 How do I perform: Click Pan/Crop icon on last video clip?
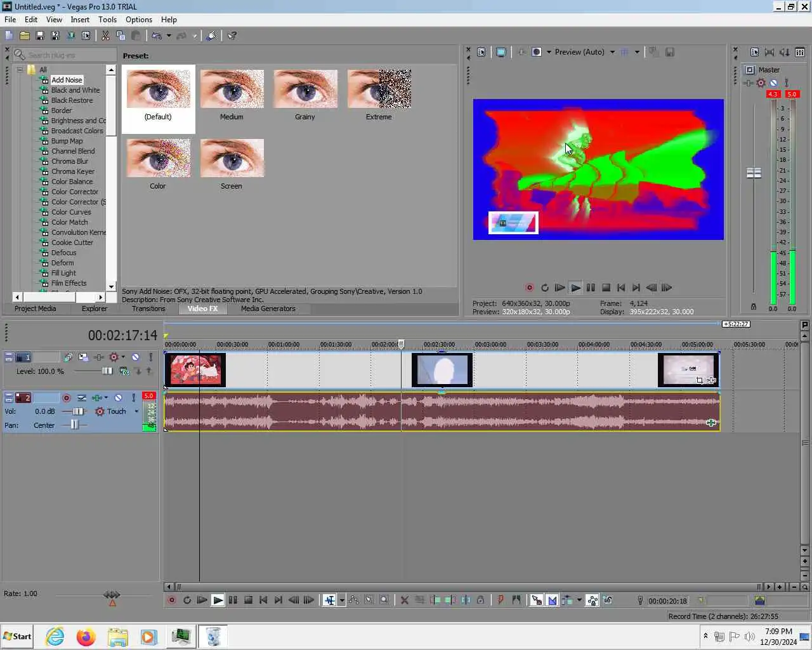point(700,380)
